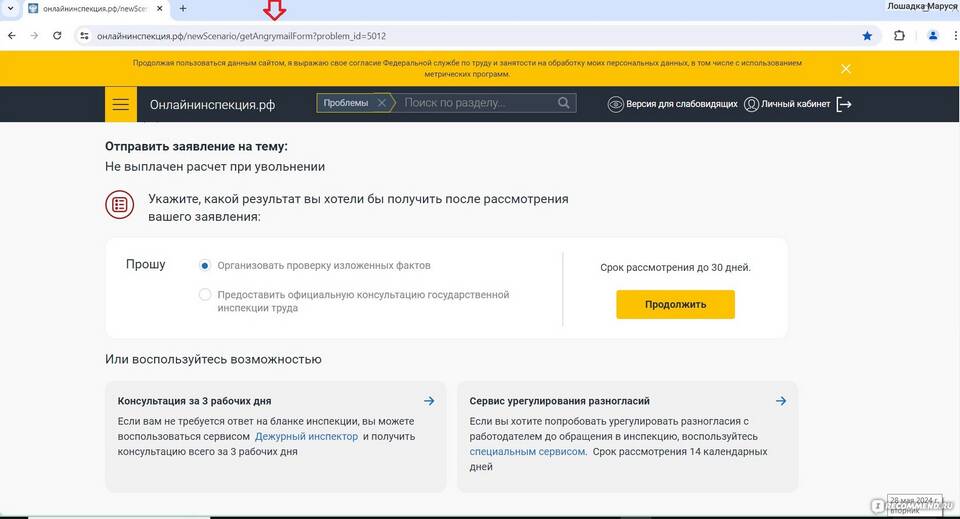The width and height of the screenshot is (960, 519).
Task: Reload the page
Action: 57,36
